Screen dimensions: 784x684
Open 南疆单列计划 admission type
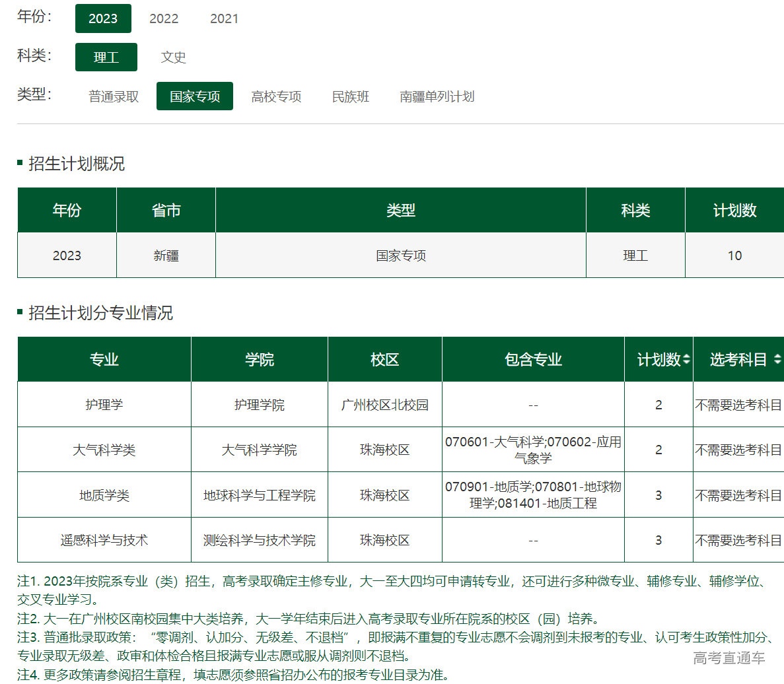point(437,96)
